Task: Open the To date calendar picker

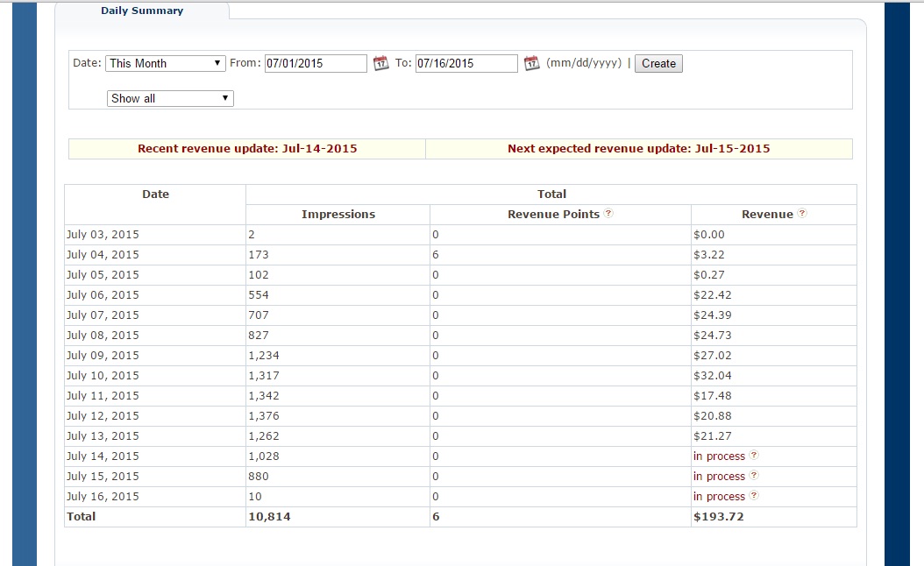Action: (x=531, y=63)
